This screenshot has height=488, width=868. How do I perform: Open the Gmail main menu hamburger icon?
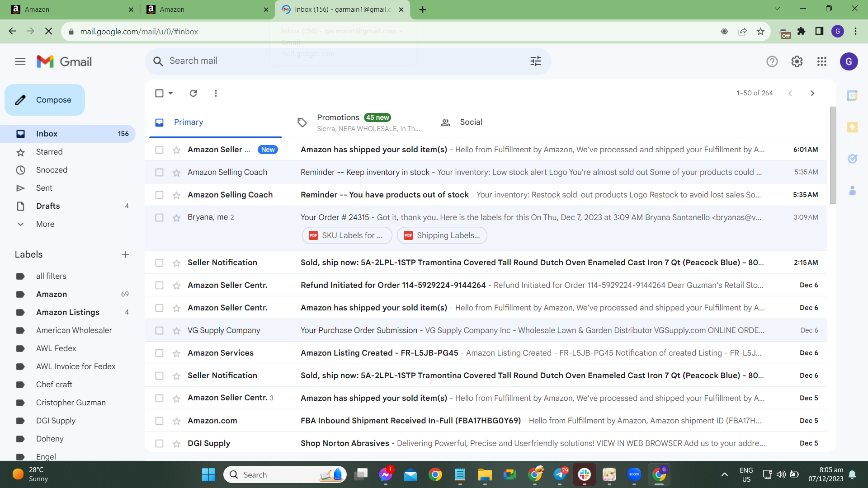click(20, 61)
